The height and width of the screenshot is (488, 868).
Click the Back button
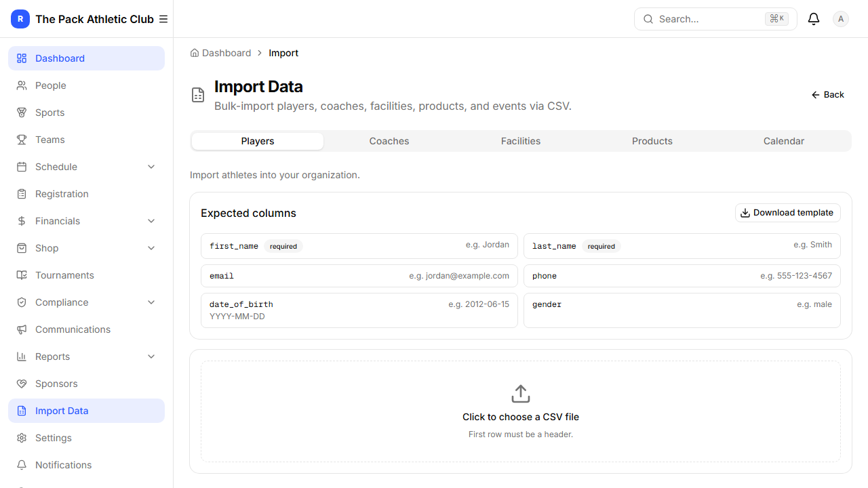[x=828, y=95]
